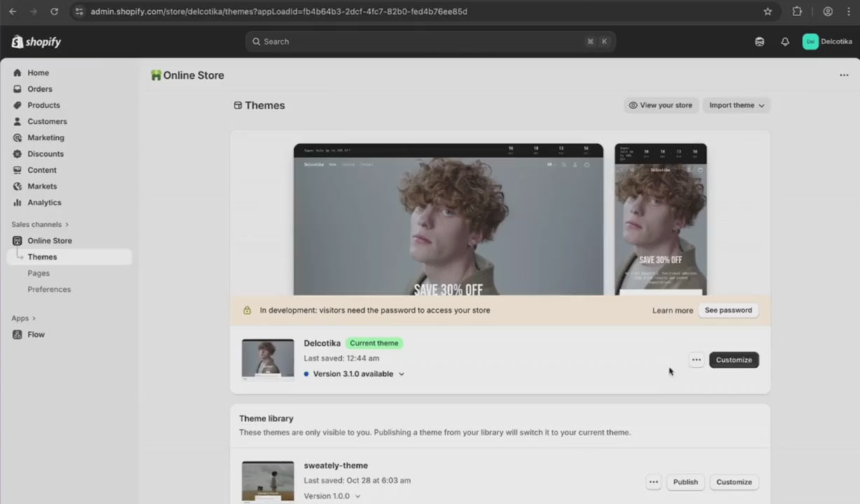Open three-dot menu for sweately-theme

(653, 482)
